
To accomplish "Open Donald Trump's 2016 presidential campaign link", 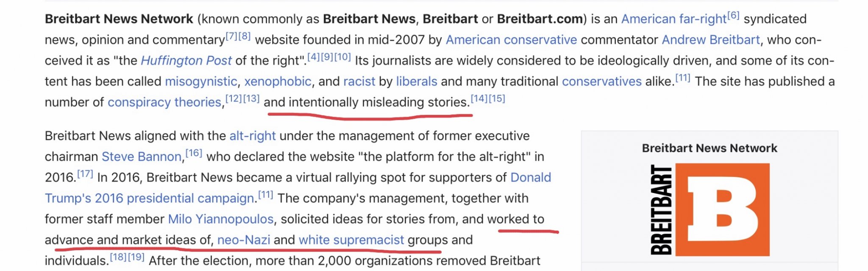I will (150, 198).
